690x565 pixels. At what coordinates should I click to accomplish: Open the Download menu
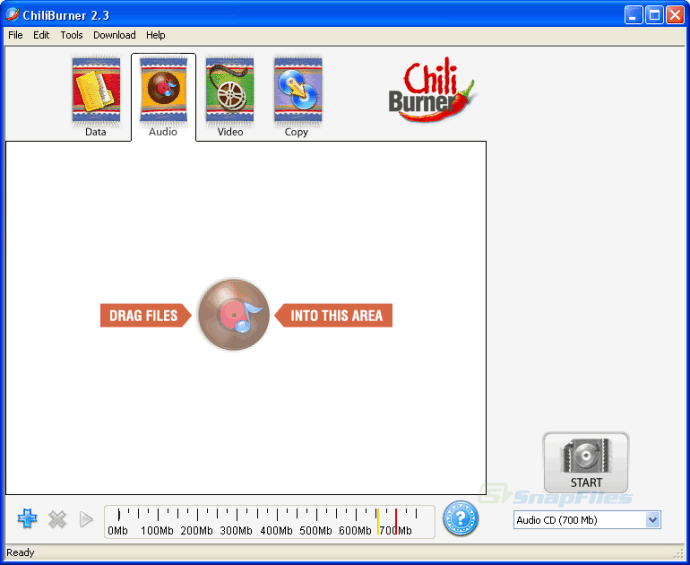tap(114, 35)
